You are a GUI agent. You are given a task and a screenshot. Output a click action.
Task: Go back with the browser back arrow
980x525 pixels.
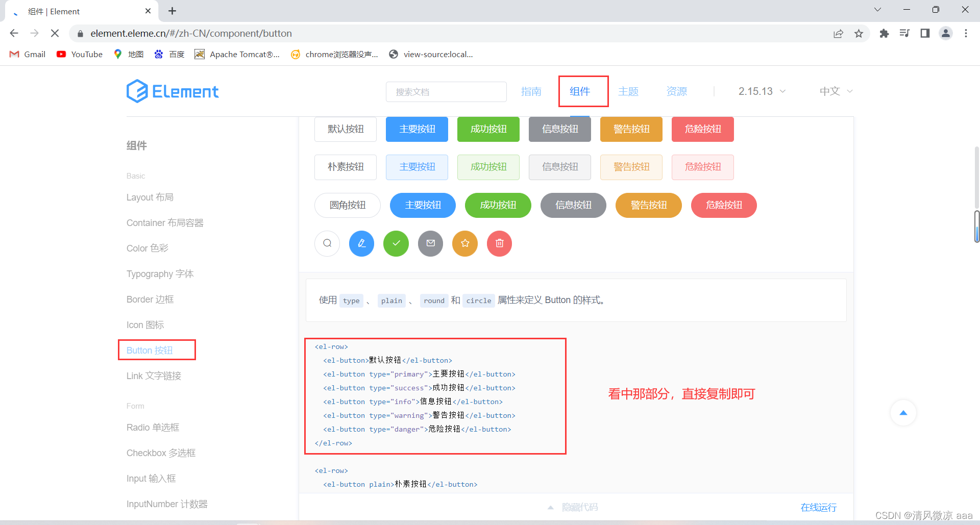14,33
